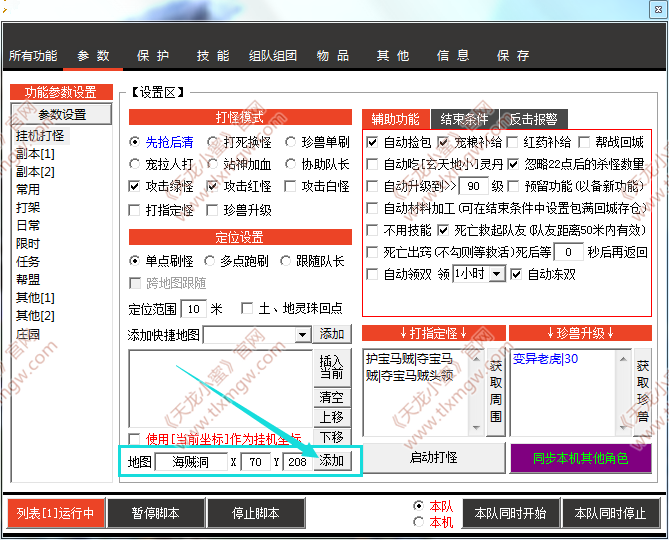Enable the 土、地灵珠回点 checkbox
Screen dimensions: 669x540
click(247, 308)
